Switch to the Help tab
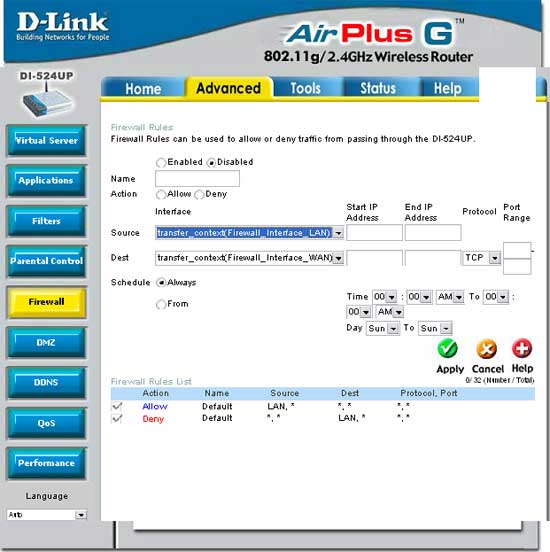The image size is (550, 552). pos(448,88)
